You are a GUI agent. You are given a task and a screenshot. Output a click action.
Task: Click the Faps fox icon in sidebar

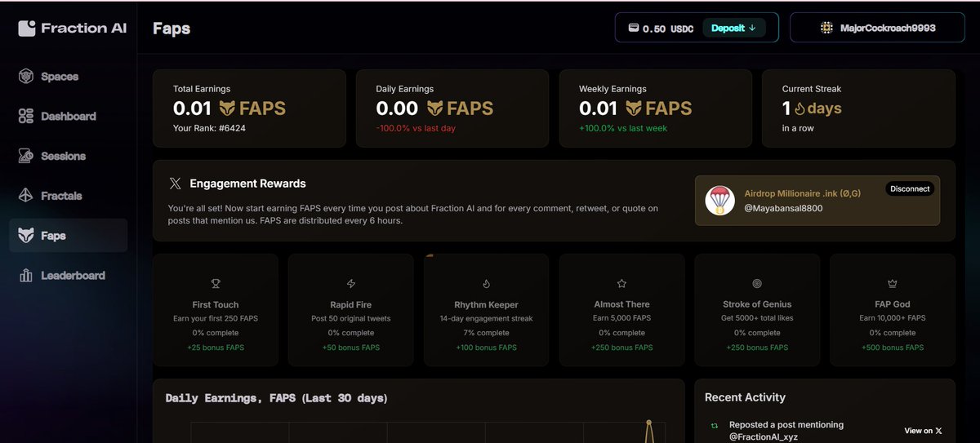coord(26,236)
